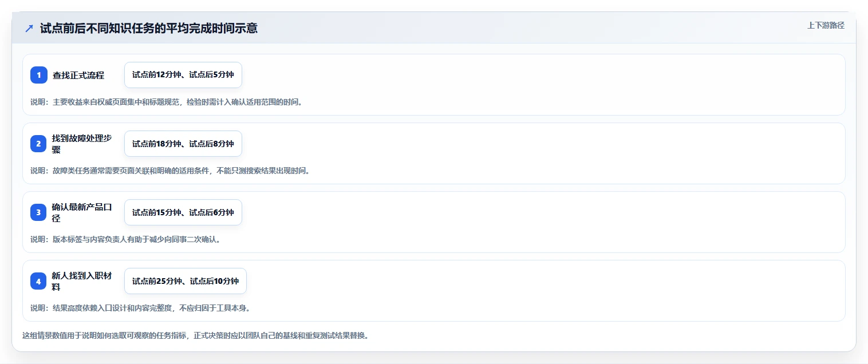This screenshot has height=364, width=868.
Task: Select the task label 查找正式流程
Action: coord(78,75)
